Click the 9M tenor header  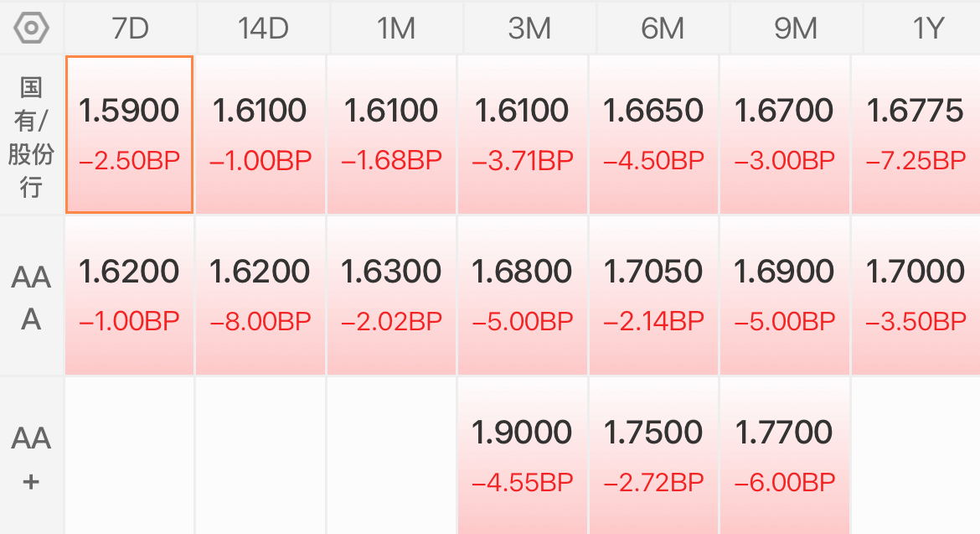point(797,29)
